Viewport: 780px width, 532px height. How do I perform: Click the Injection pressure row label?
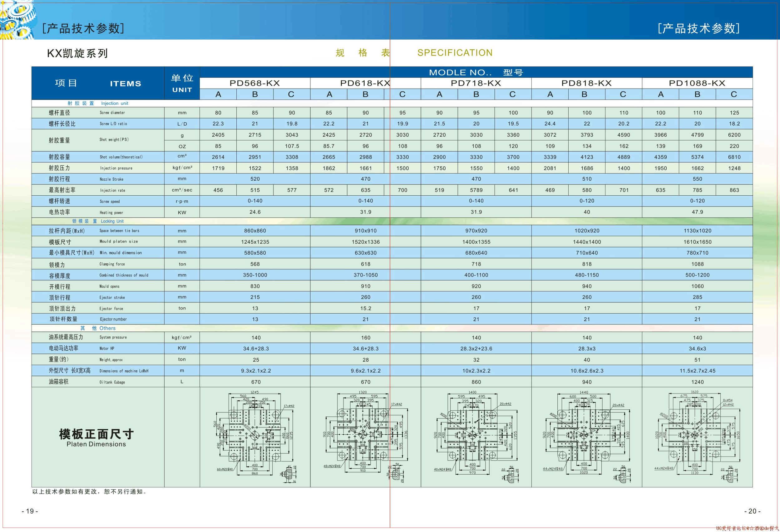pyautogui.click(x=116, y=168)
